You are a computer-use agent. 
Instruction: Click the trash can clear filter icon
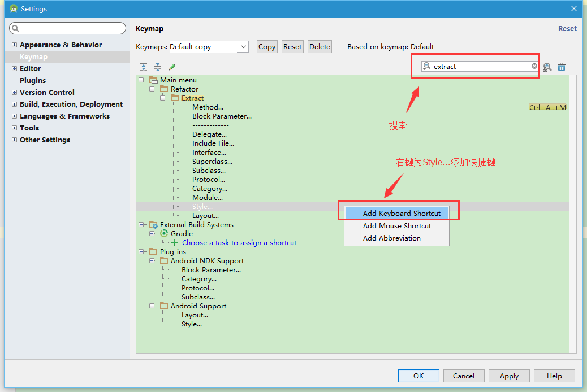(x=562, y=67)
